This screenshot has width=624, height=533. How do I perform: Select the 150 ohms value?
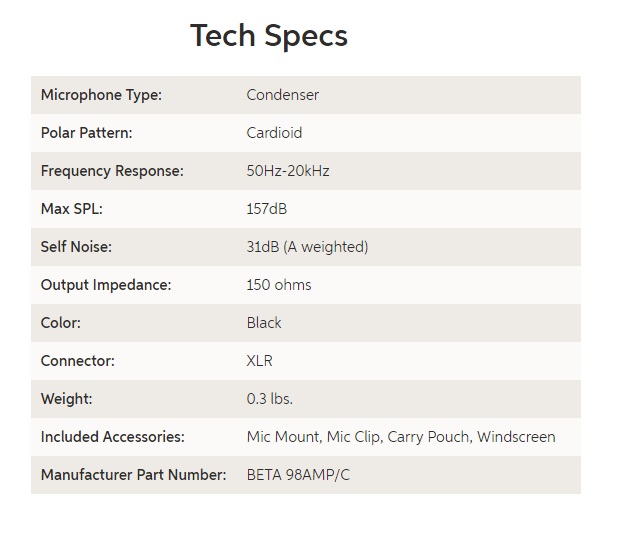tap(279, 285)
